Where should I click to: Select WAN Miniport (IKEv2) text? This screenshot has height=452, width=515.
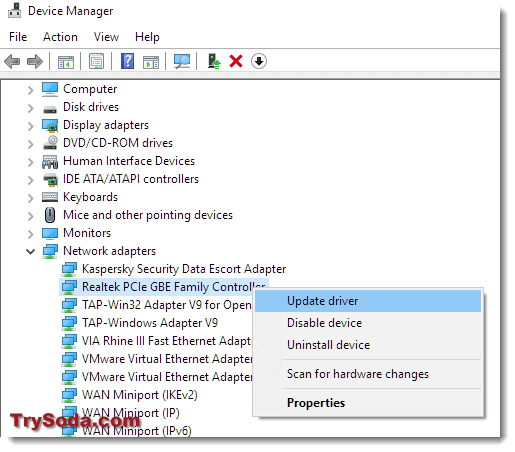pyautogui.click(x=140, y=395)
